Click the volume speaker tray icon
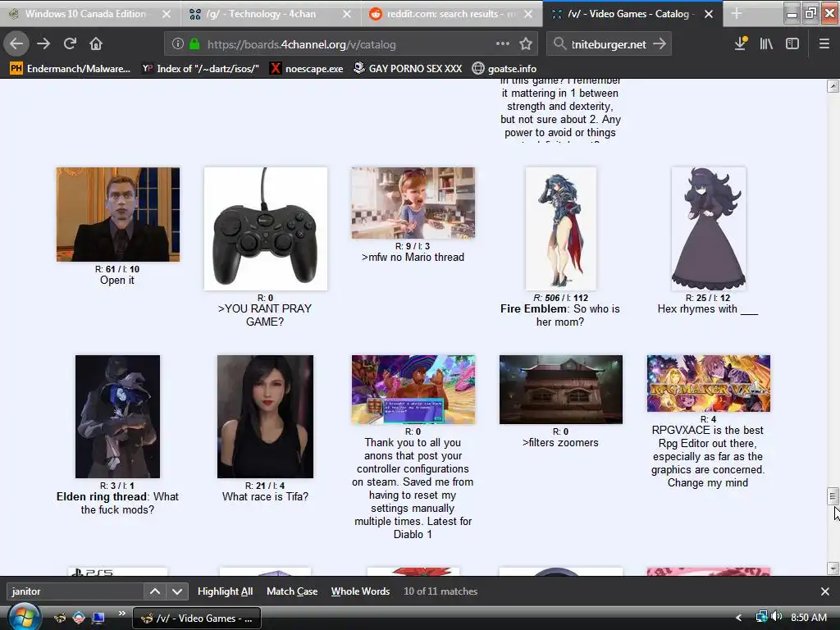Screen dimensions: 840x630 click(777, 617)
